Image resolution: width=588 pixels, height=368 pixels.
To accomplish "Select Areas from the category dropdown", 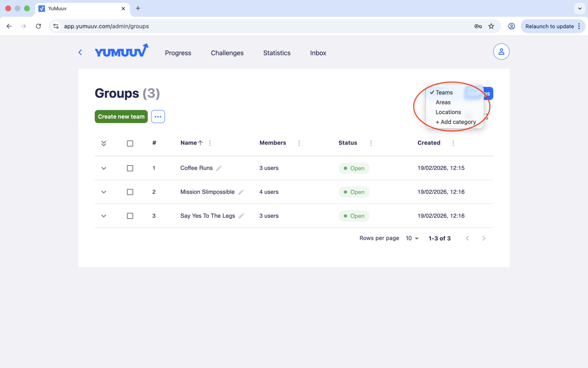I will click(x=443, y=102).
